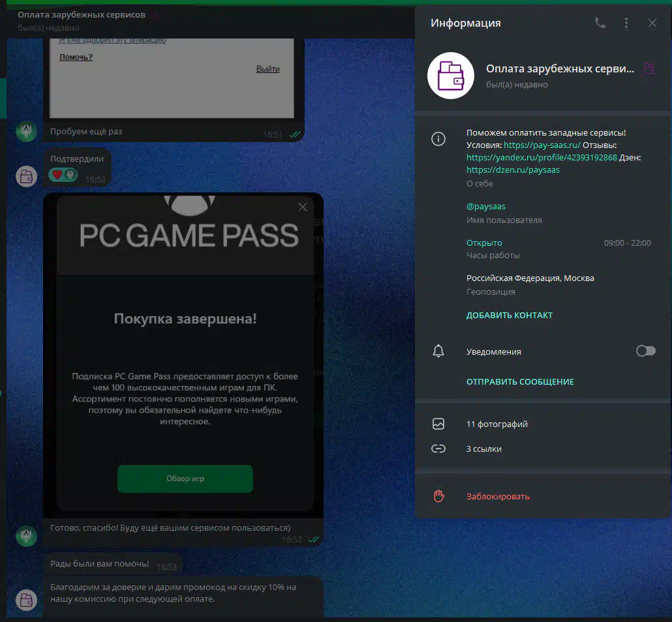Click the notifications bell icon

coord(438,351)
